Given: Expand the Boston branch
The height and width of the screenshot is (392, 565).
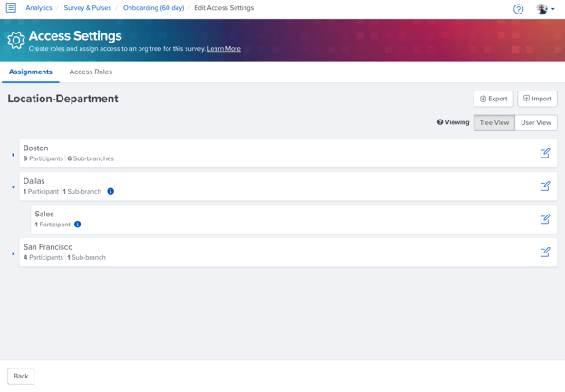Looking at the screenshot, I should pyautogui.click(x=13, y=155).
